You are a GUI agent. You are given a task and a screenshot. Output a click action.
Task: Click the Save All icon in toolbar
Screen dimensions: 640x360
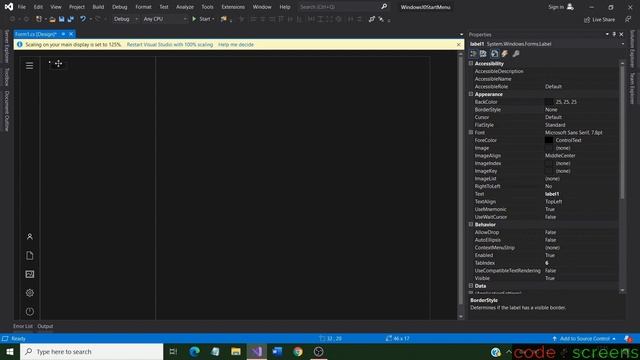click(71, 19)
